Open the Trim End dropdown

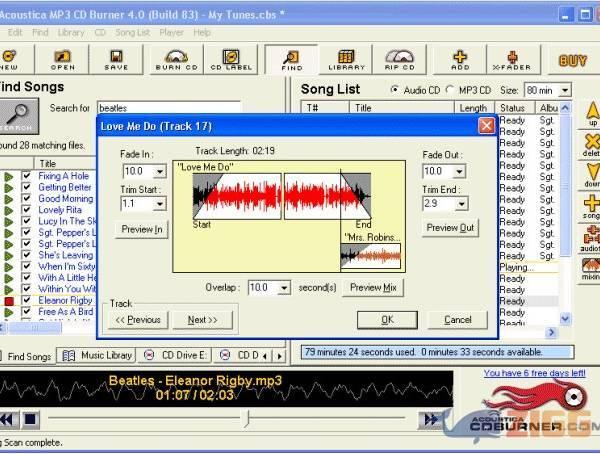461,204
